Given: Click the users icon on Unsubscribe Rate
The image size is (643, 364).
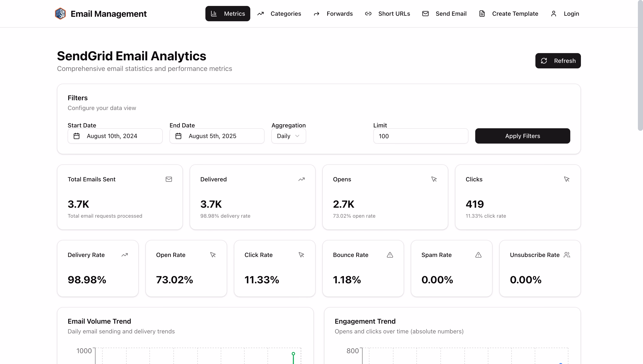Looking at the screenshot, I should coord(567,255).
